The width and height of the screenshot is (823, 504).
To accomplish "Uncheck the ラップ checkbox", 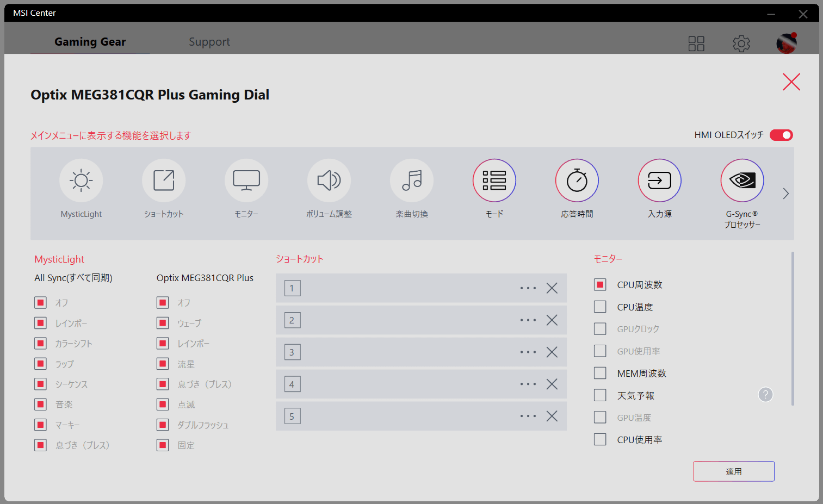I will [x=40, y=363].
